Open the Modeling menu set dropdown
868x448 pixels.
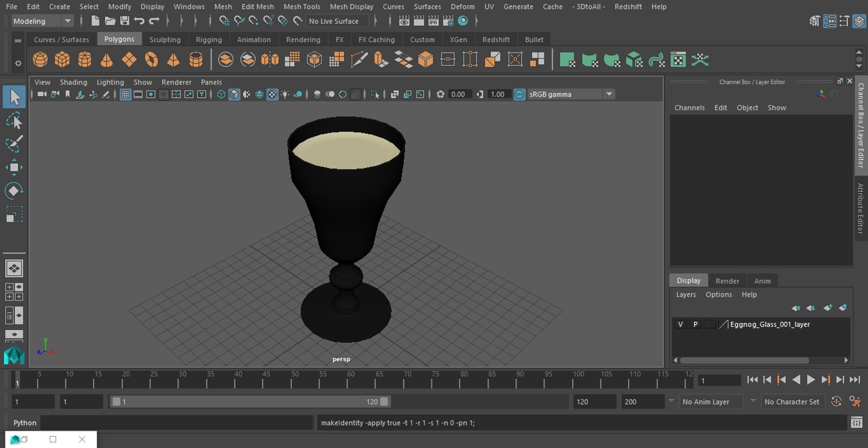pyautogui.click(x=42, y=21)
